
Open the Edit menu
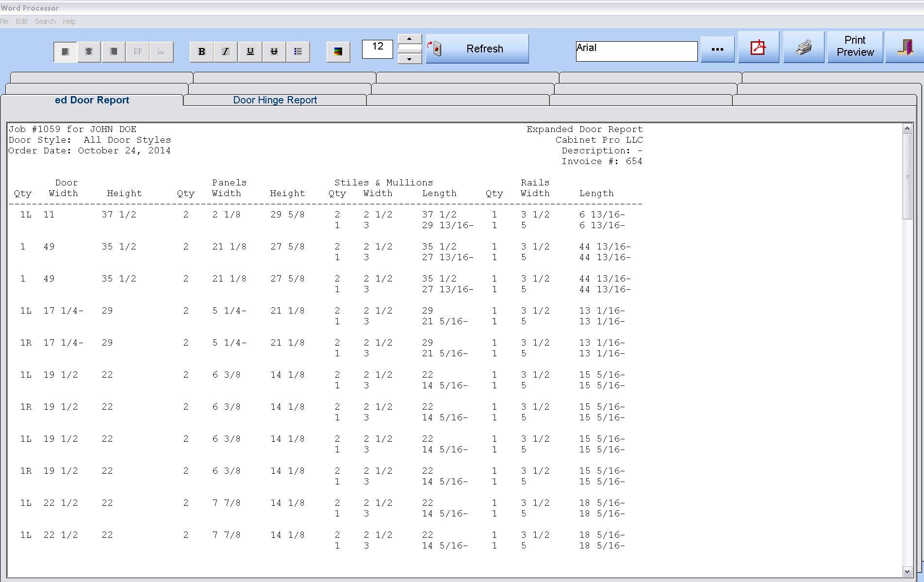coord(21,21)
